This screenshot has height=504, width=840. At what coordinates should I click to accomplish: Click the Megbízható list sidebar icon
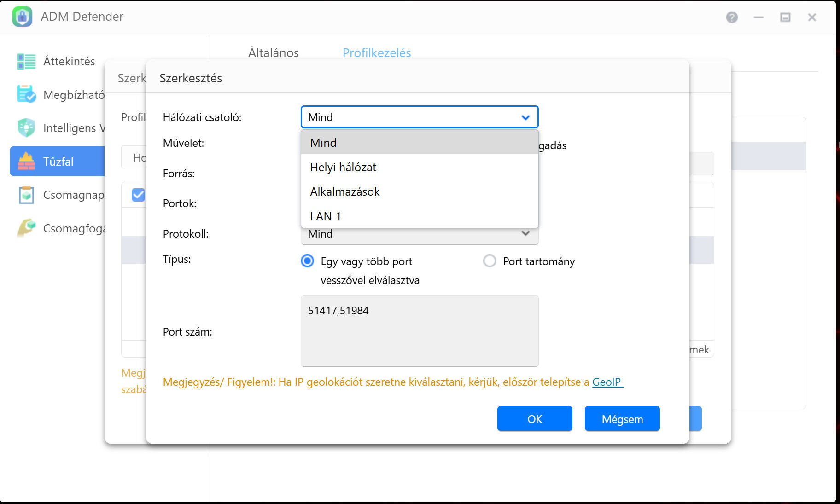coord(26,94)
